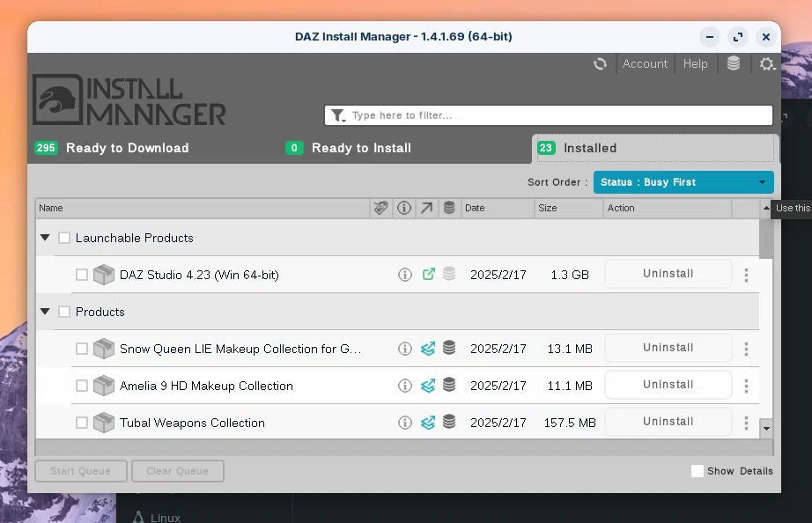The image size is (812, 523).
Task: Open info for Amelia 9 HD Makeup
Action: 405,386
